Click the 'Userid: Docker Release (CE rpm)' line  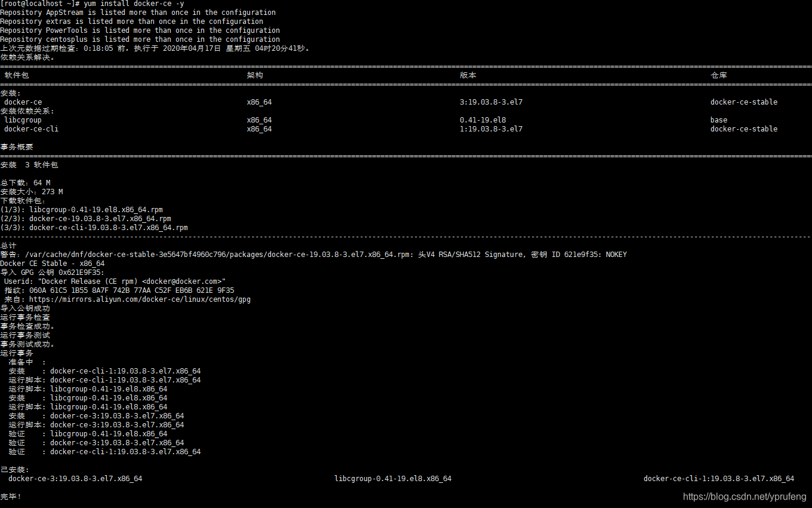tap(115, 281)
